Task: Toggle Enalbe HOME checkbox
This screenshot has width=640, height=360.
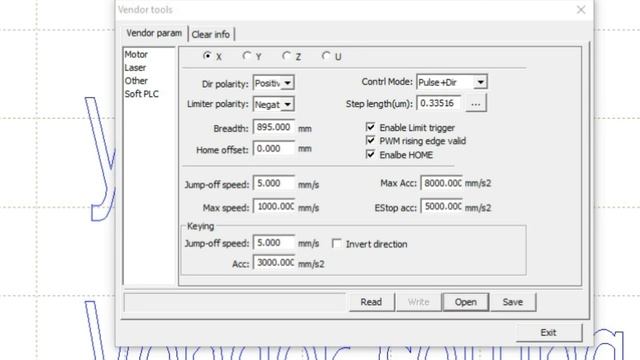Action: [370, 154]
